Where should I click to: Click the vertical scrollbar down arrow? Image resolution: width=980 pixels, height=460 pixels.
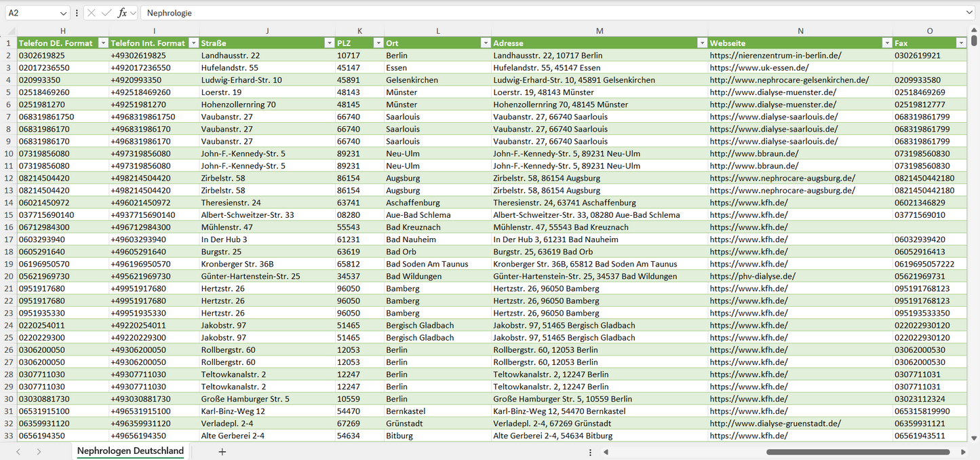pos(974,438)
